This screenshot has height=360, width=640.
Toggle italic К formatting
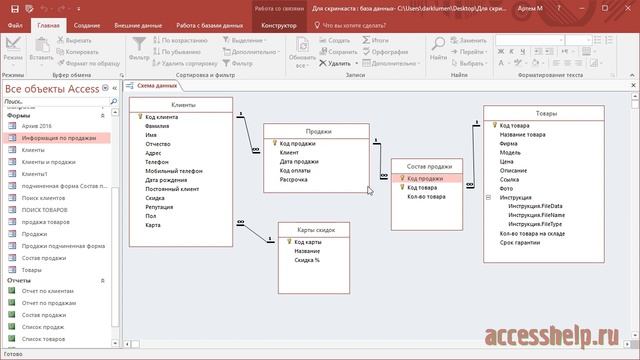(511, 51)
